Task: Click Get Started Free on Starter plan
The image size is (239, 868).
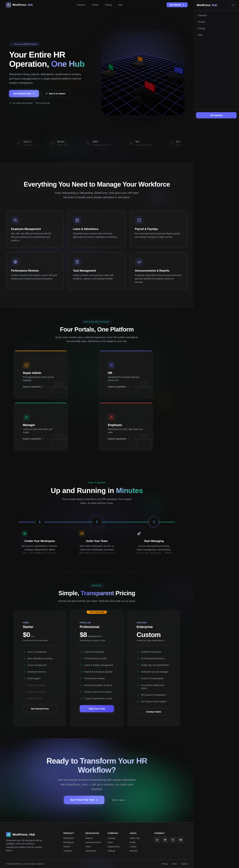Action: [40, 709]
